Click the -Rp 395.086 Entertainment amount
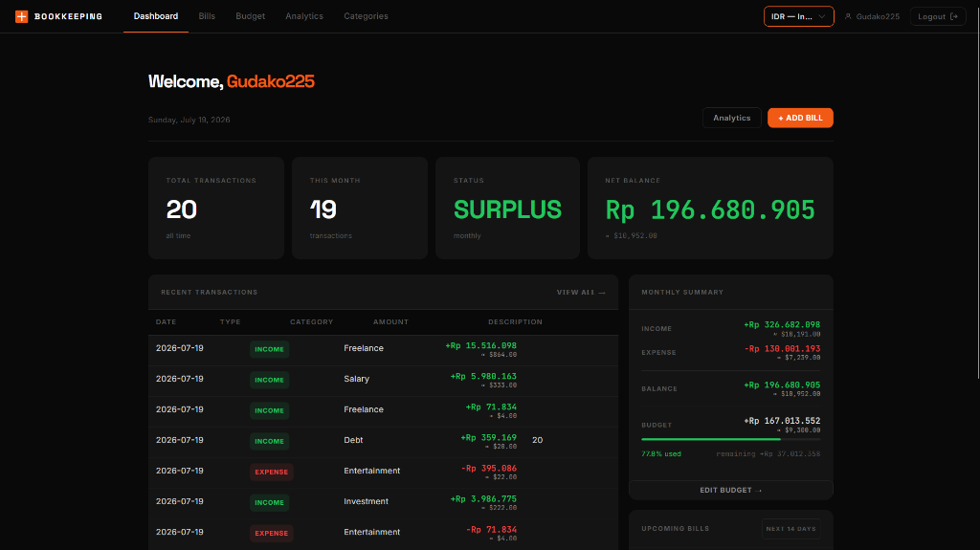The image size is (980, 550). point(489,468)
